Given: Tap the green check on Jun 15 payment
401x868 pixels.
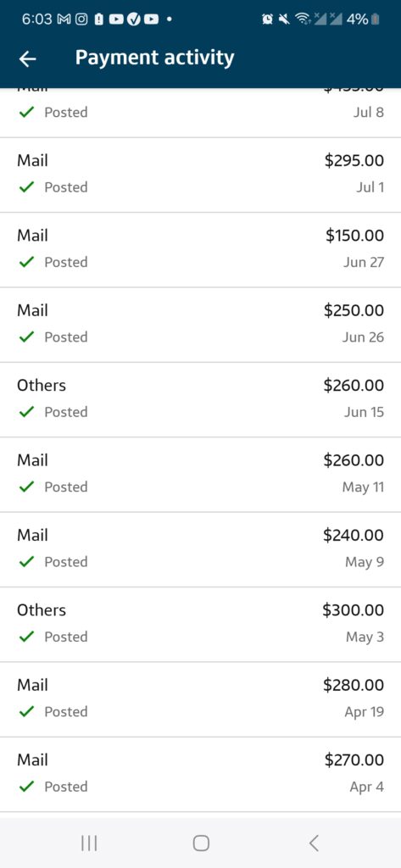Looking at the screenshot, I should click(x=26, y=412).
